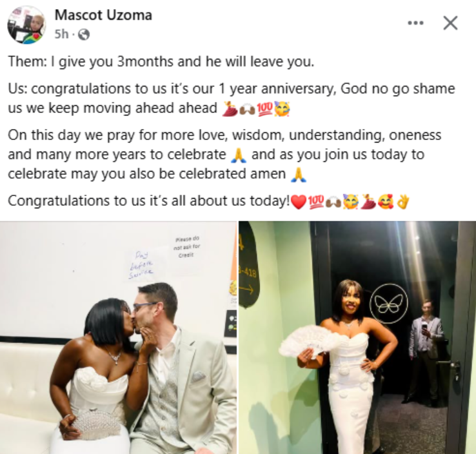Click the dancer emoji after 'ahead ahead'
This screenshot has height=454, width=476.
(230, 109)
